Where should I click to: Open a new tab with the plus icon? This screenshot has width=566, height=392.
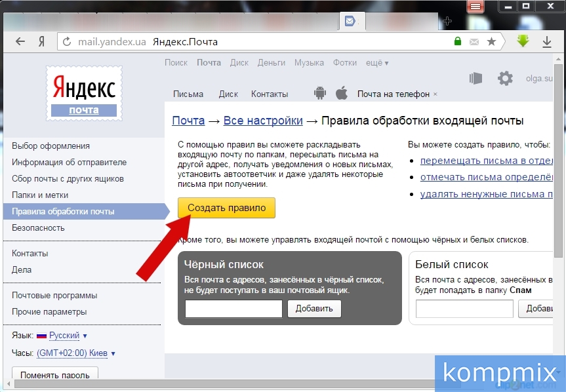pyautogui.click(x=447, y=21)
